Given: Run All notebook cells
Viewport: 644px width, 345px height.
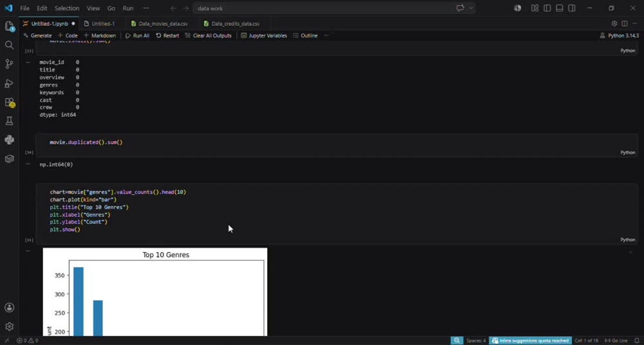Looking at the screenshot, I should click(x=137, y=35).
